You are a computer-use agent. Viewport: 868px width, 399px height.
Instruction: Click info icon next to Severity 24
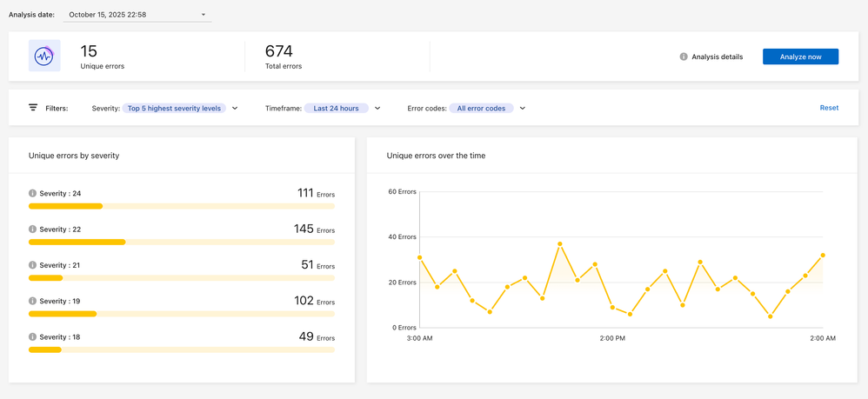pos(33,194)
